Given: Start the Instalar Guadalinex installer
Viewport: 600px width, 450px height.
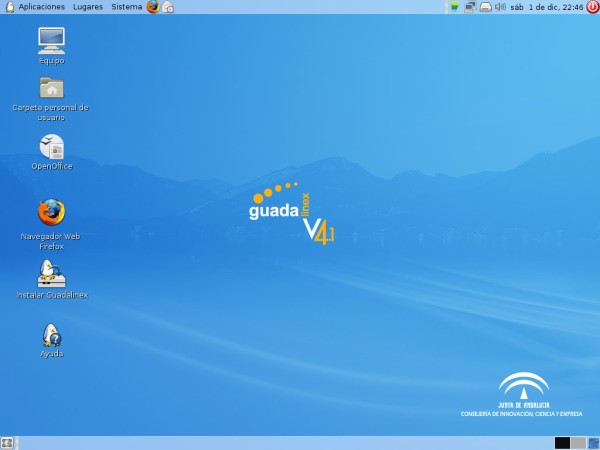Looking at the screenshot, I should pos(51,273).
